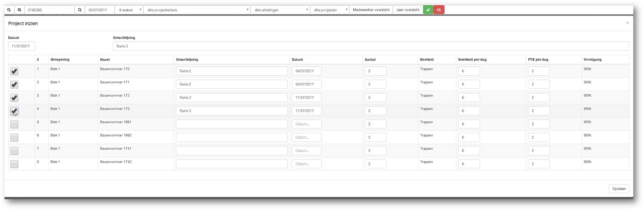Expand the Alle projectleiders dropdown
This screenshot has height=210, width=644.
click(x=197, y=10)
